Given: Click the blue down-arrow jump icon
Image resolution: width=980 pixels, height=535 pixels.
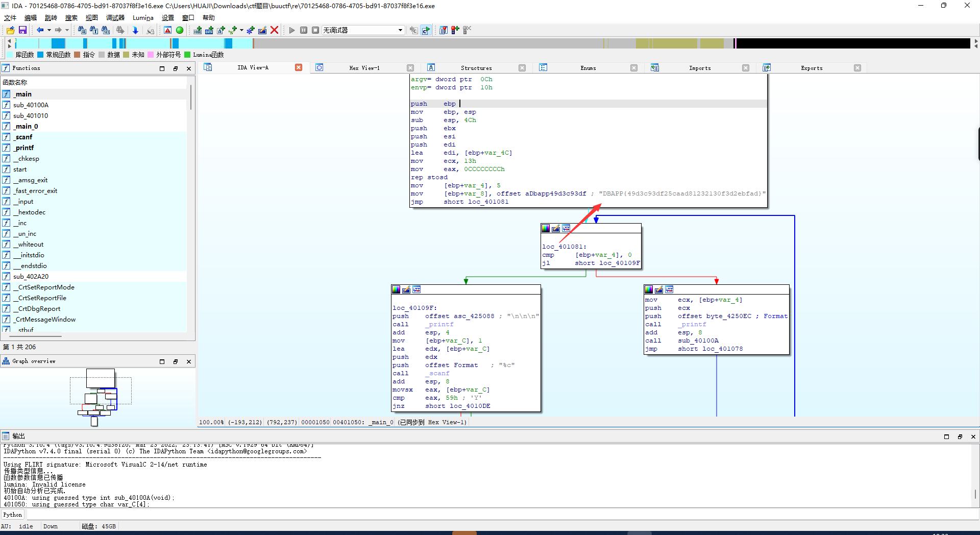Looking at the screenshot, I should tap(135, 30).
